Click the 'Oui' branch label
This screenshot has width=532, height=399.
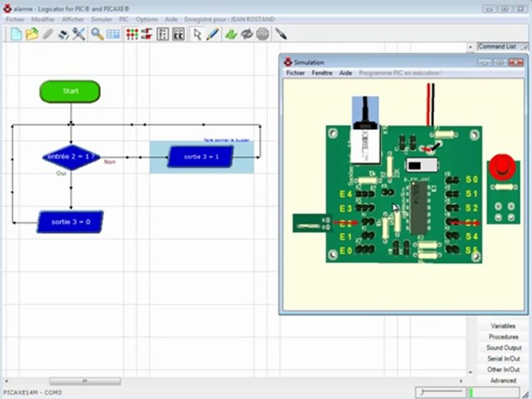[61, 173]
